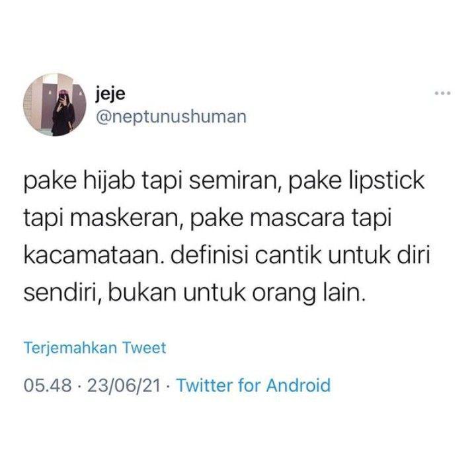Click the display name jeje
This screenshot has height=451, width=476.
[x=110, y=94]
